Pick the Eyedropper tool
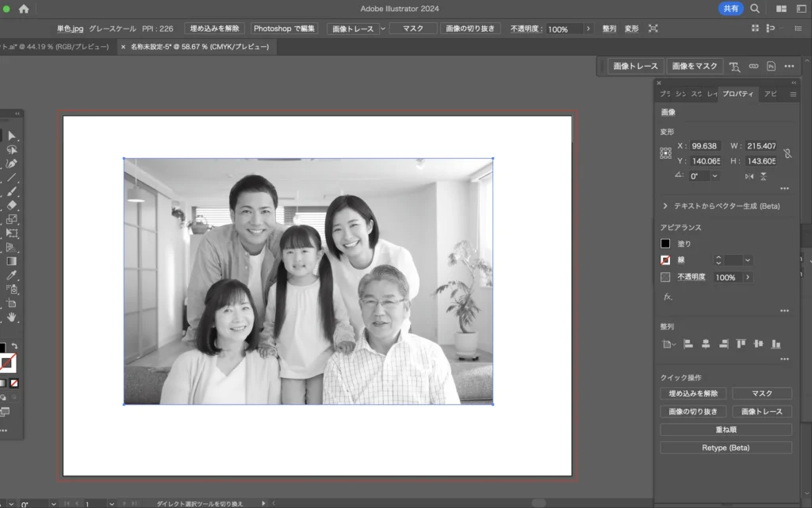Screen dimensions: 812x508 [12, 275]
